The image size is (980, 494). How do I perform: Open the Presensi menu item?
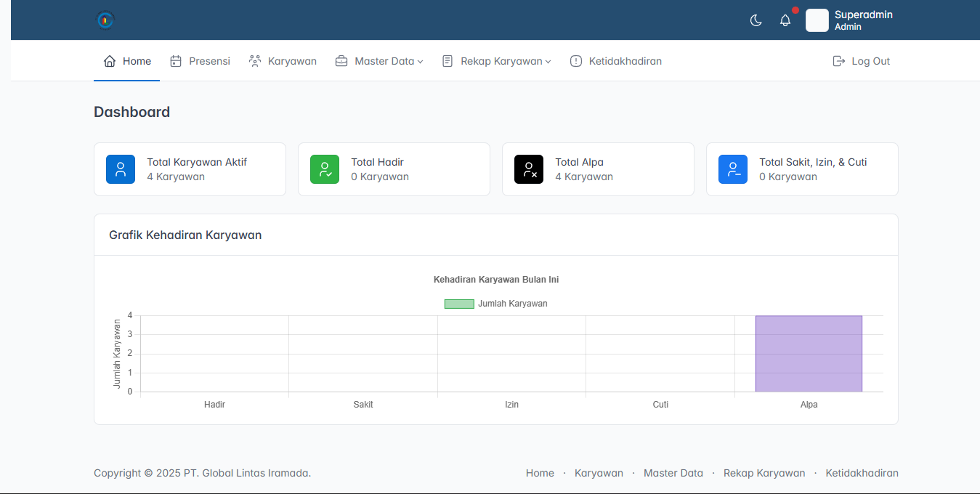200,61
